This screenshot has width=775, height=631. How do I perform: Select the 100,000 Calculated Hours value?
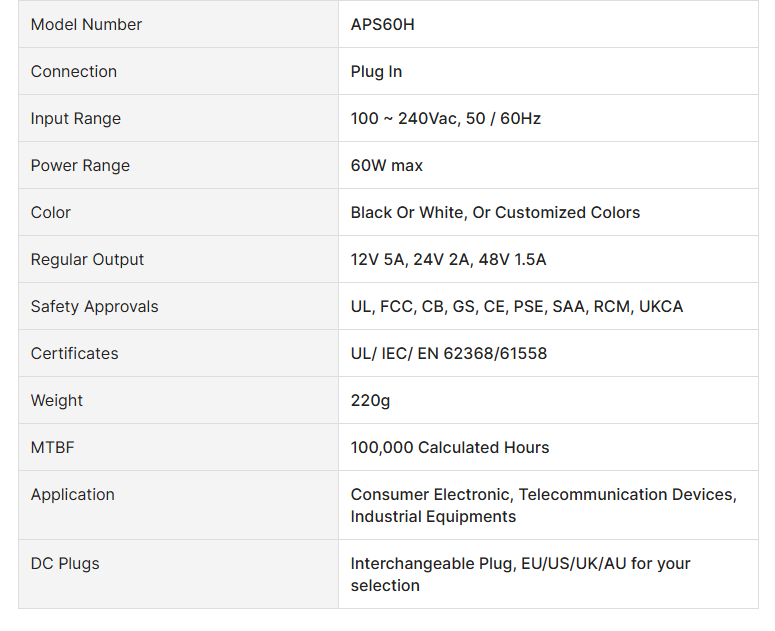coord(449,447)
